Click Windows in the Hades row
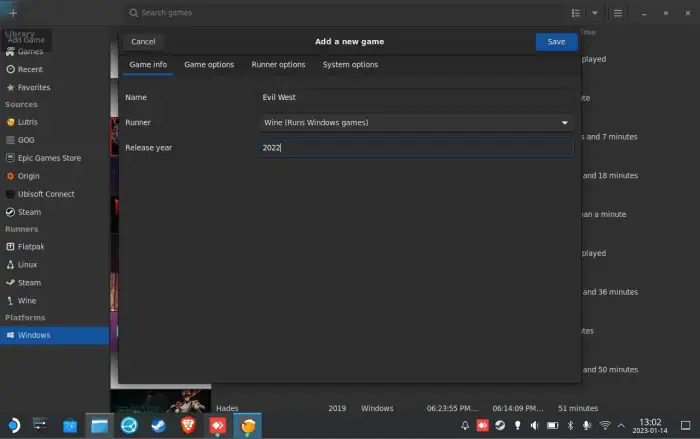This screenshot has width=700, height=439. coord(377,408)
